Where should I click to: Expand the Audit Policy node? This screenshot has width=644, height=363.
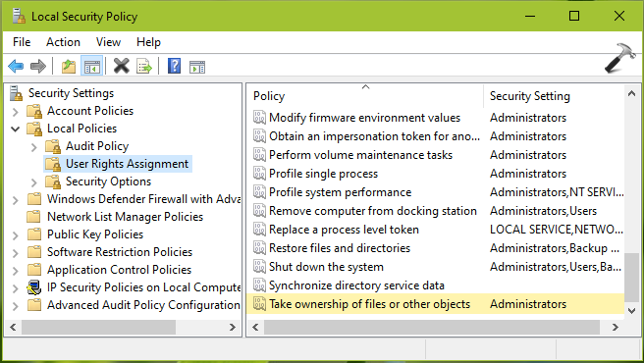34,147
